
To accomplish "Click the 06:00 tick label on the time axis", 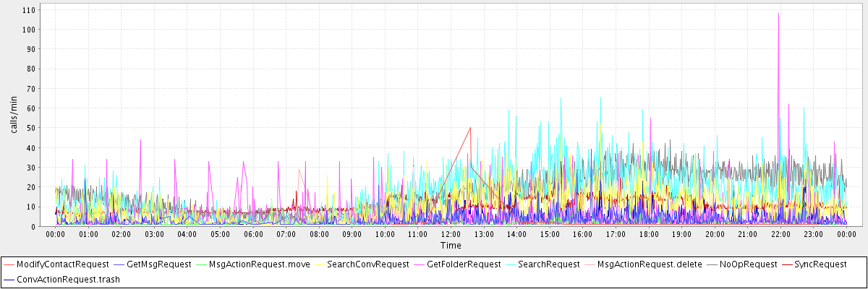I will [253, 234].
